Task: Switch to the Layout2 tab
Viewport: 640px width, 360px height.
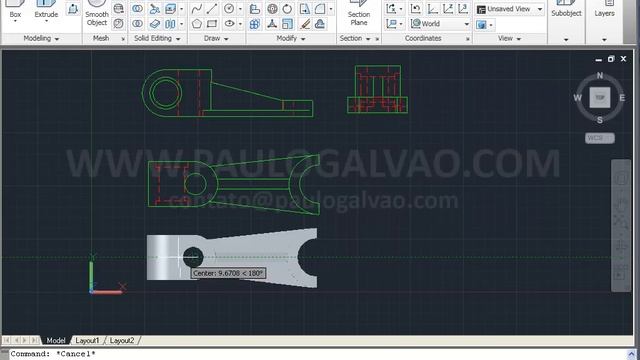Action: pyautogui.click(x=122, y=340)
